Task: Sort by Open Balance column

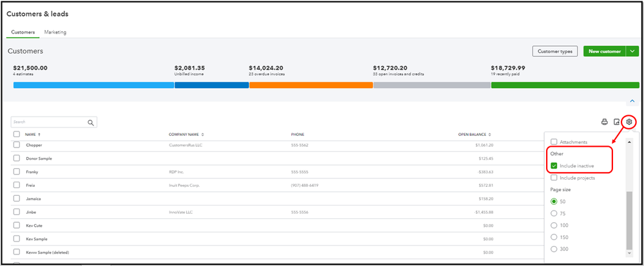Action: point(475,134)
